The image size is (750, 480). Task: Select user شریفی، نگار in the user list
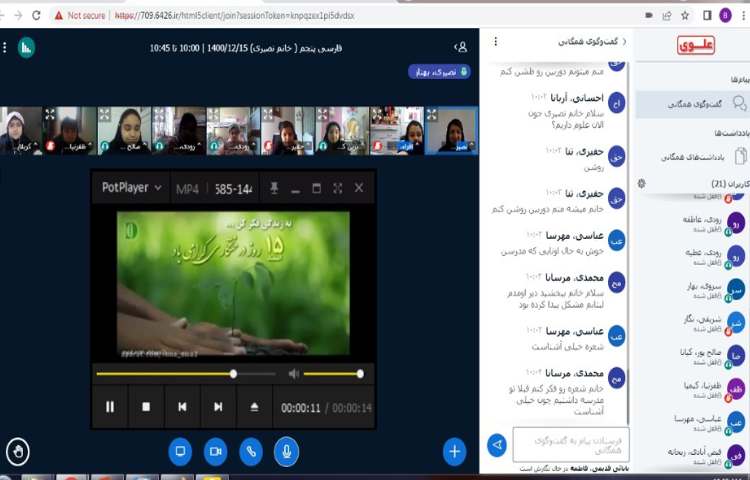coord(713,323)
